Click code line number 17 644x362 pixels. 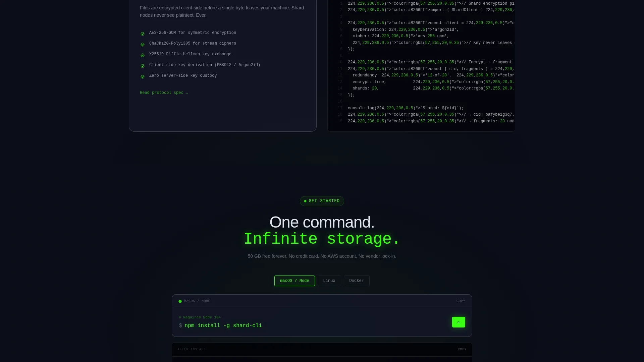[340, 108]
